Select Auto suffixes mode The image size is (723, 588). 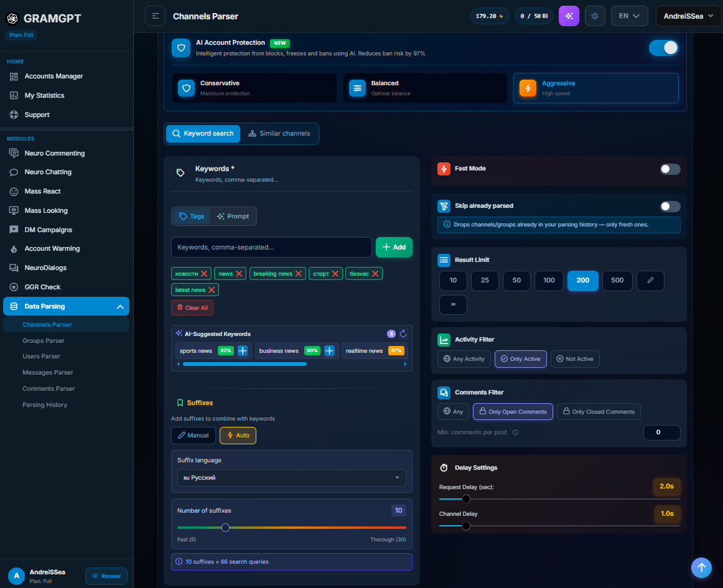click(x=238, y=436)
